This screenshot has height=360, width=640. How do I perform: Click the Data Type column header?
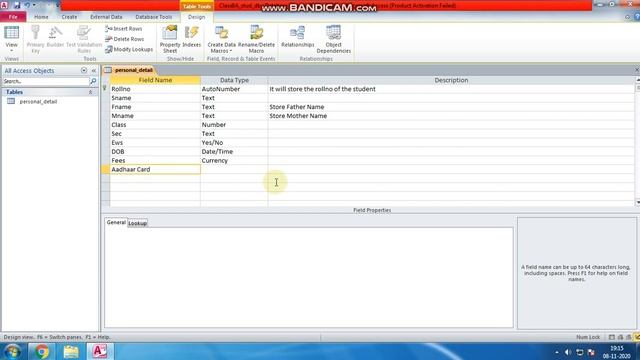point(234,80)
